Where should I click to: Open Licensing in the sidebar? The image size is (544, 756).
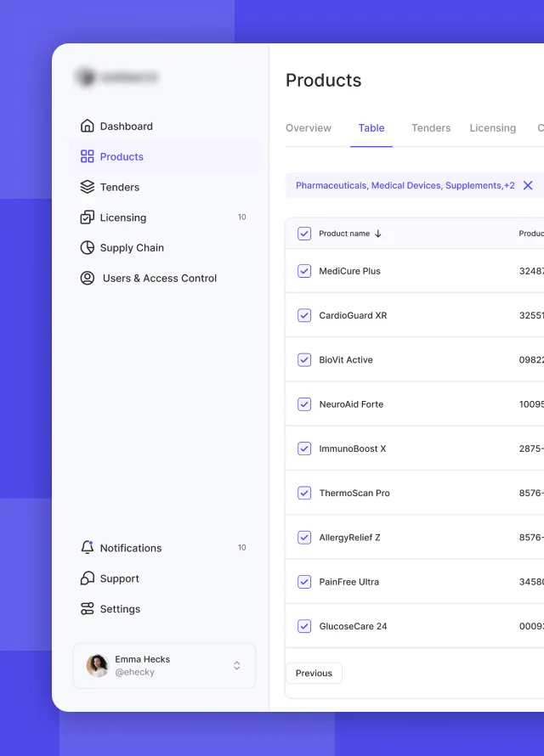[x=164, y=217]
